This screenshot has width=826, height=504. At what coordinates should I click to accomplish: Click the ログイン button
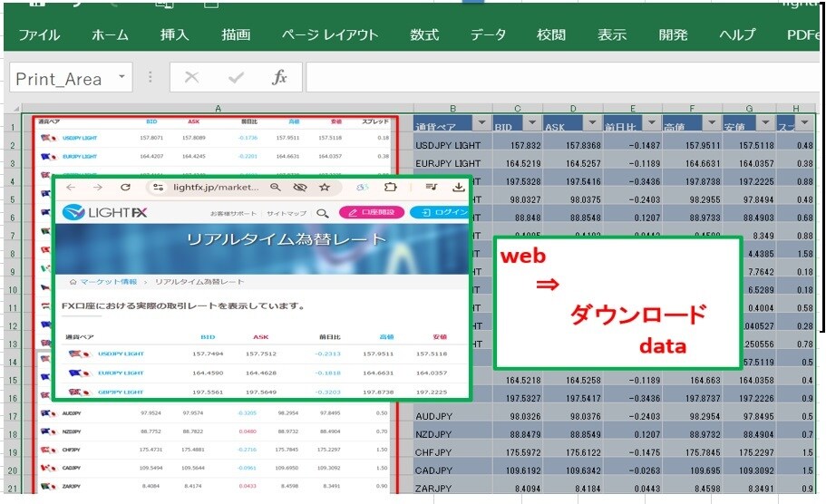[x=440, y=212]
